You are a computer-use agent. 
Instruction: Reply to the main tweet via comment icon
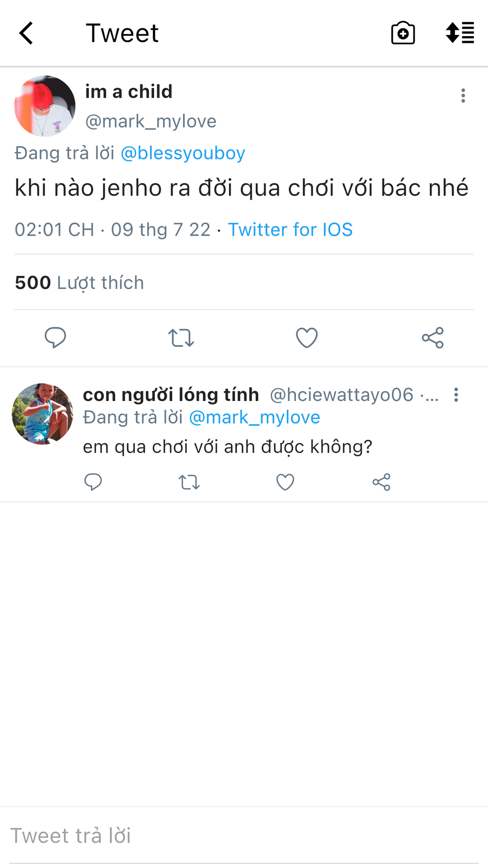[x=55, y=338]
